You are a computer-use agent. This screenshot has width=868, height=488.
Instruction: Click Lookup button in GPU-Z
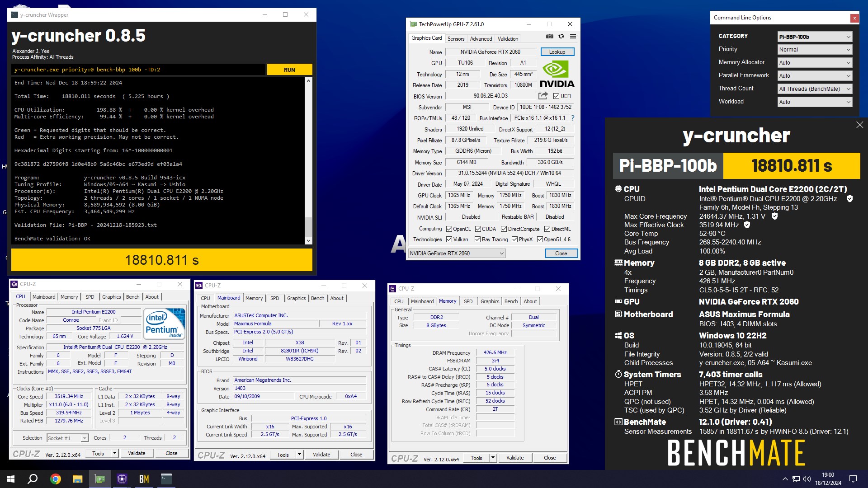pos(557,52)
